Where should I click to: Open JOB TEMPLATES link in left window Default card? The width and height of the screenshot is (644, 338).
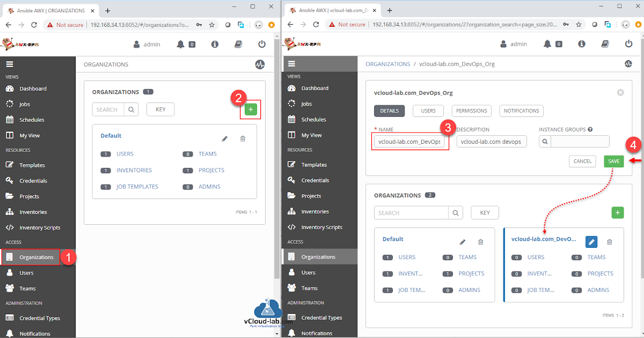[137, 187]
